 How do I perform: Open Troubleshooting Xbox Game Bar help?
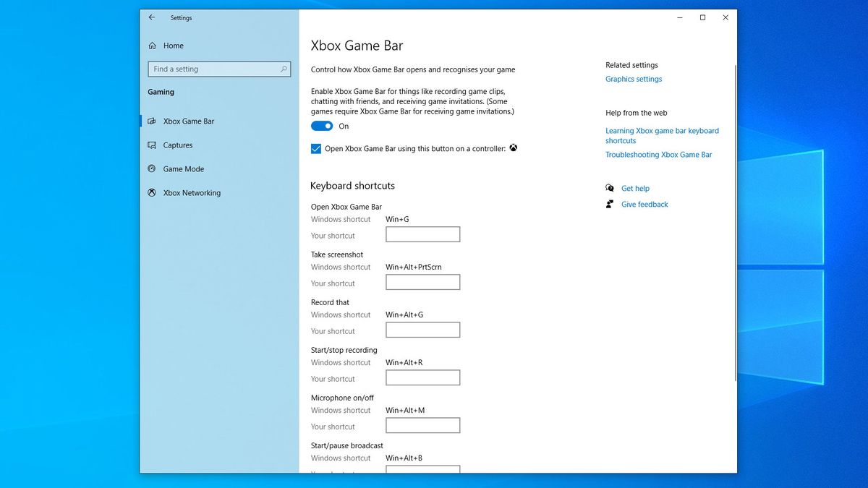click(658, 154)
